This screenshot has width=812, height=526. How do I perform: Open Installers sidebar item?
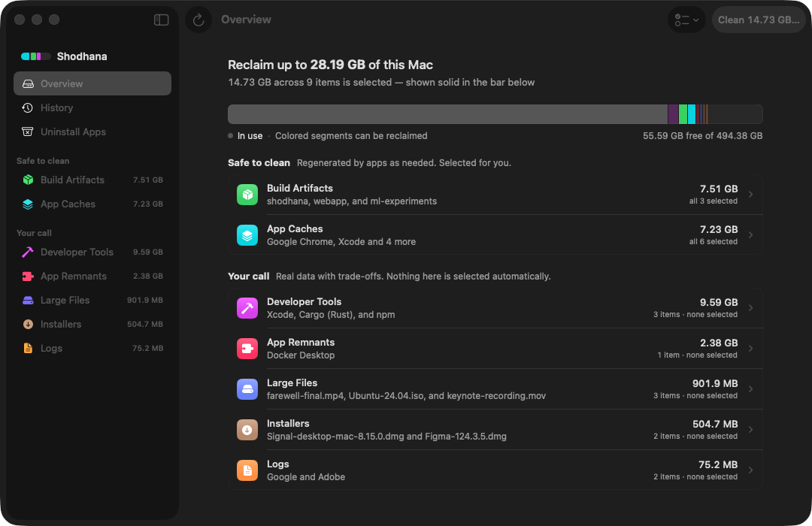92,324
